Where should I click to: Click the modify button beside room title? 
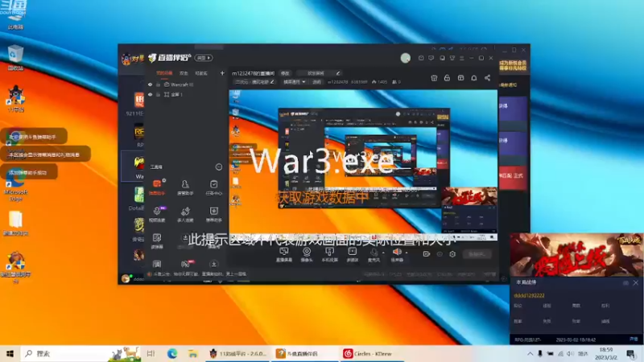coord(285,73)
